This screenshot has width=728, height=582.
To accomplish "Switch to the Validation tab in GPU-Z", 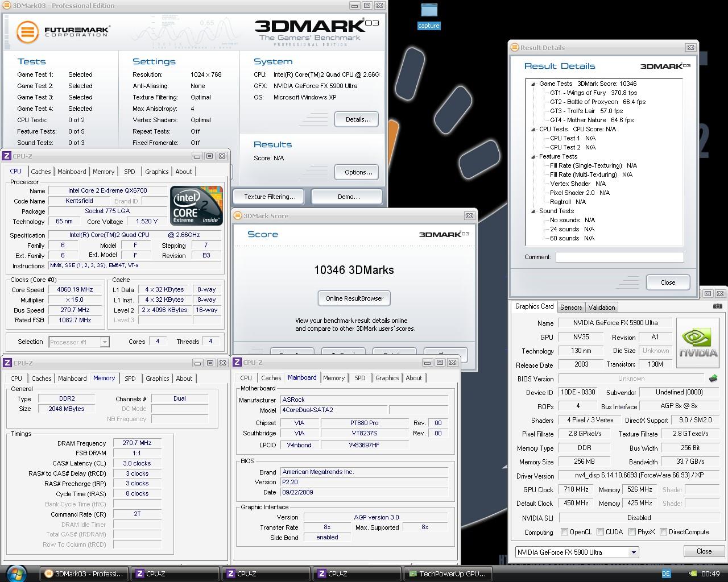I will pos(602,307).
